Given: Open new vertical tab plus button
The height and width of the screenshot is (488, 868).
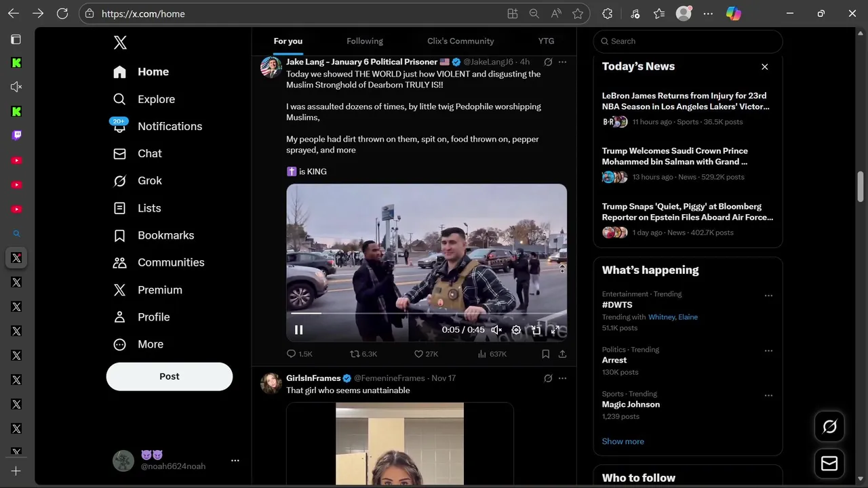Looking at the screenshot, I should pyautogui.click(x=16, y=471).
